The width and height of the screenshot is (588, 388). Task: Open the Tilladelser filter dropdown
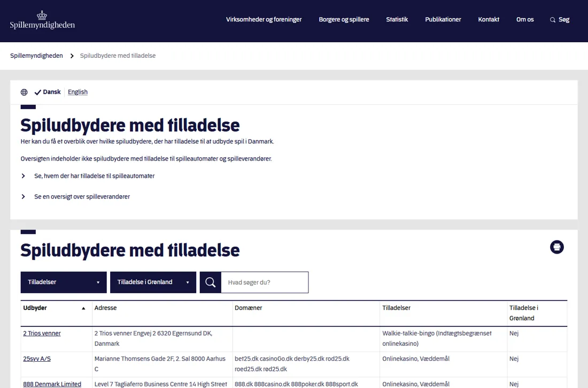pos(64,283)
